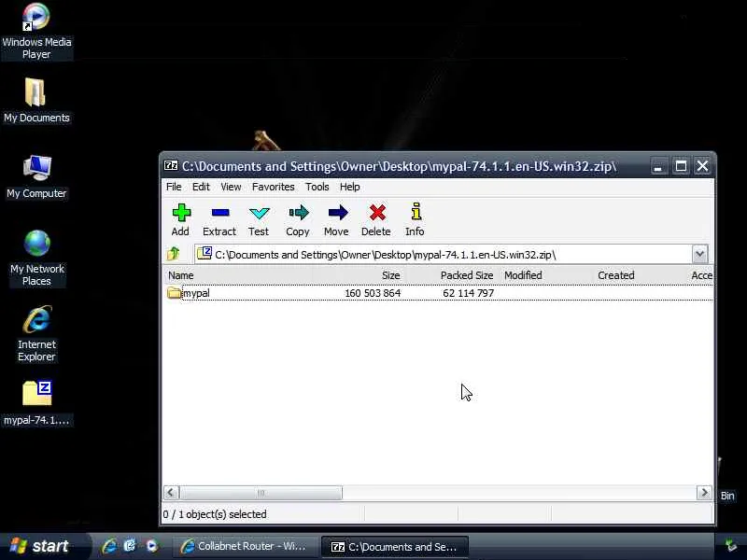The height and width of the screenshot is (560, 747).
Task: Click the Extract toolbar icon
Action: coord(220,213)
